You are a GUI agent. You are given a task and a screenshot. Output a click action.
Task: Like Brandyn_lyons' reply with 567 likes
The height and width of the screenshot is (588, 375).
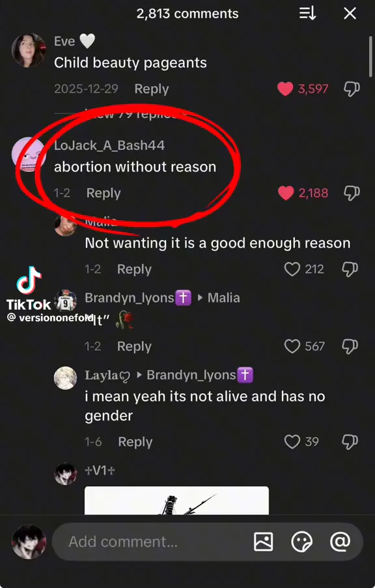[x=292, y=346]
